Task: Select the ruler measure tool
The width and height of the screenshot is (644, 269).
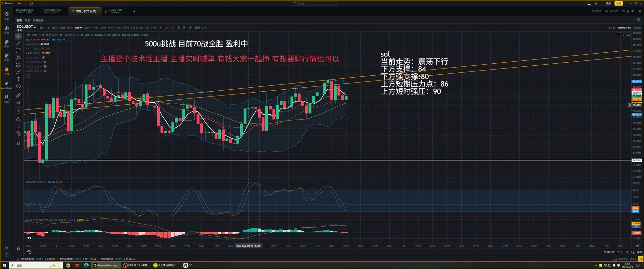Action: [18, 96]
